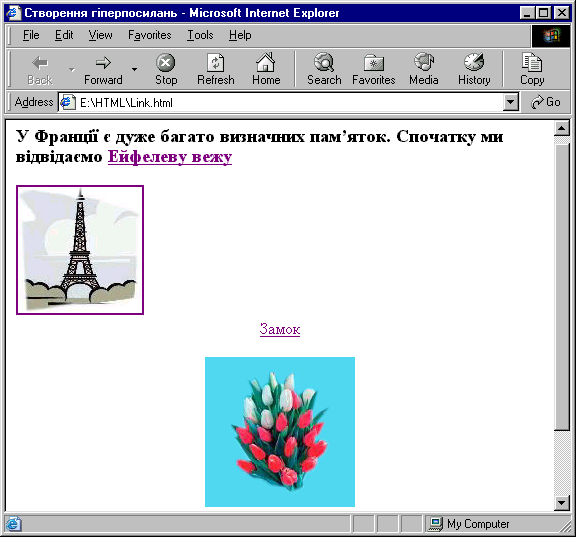The width and height of the screenshot is (576, 537).
Task: Follow the Замок hyperlink
Action: 280,329
